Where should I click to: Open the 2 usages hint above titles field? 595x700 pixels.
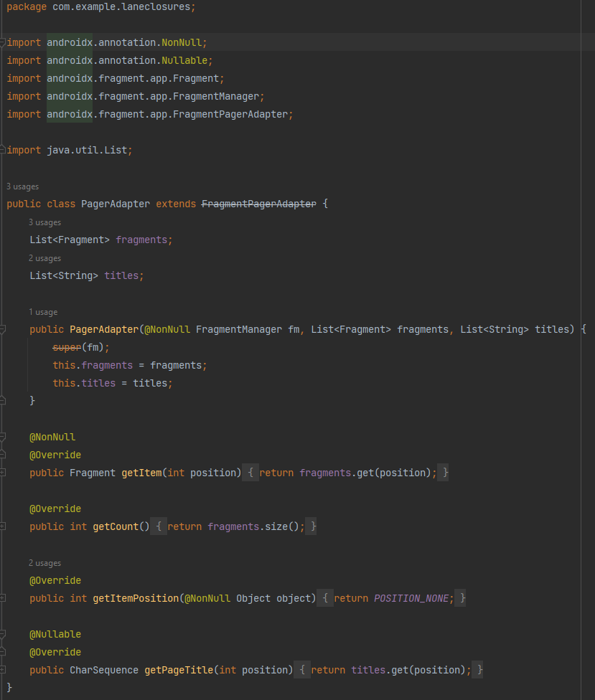pyautogui.click(x=44, y=258)
